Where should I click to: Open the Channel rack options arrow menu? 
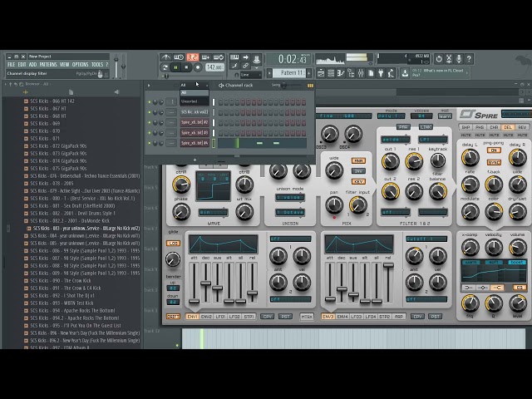click(149, 86)
